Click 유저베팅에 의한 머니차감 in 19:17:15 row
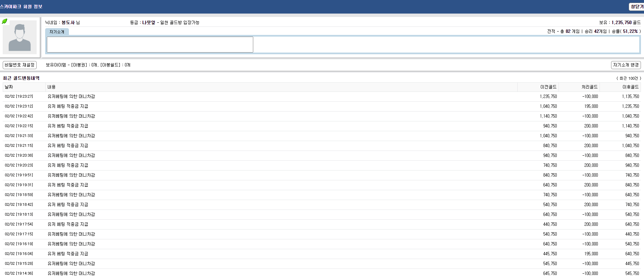The width and height of the screenshot is (644, 277). [71, 234]
